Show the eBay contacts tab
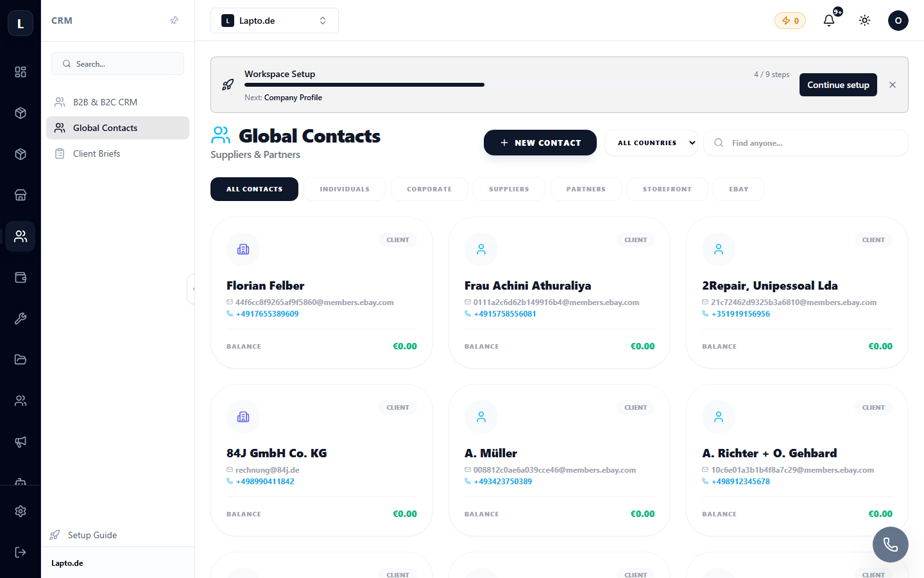Image resolution: width=924 pixels, height=578 pixels. point(739,189)
